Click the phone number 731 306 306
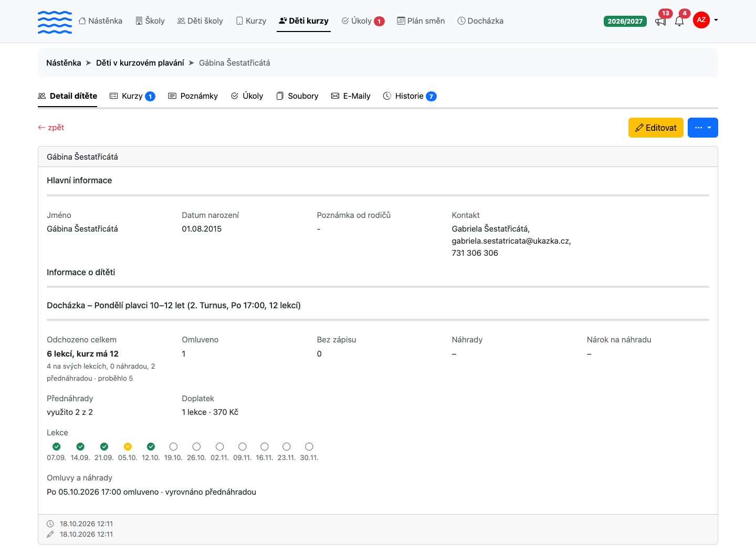 coord(475,253)
